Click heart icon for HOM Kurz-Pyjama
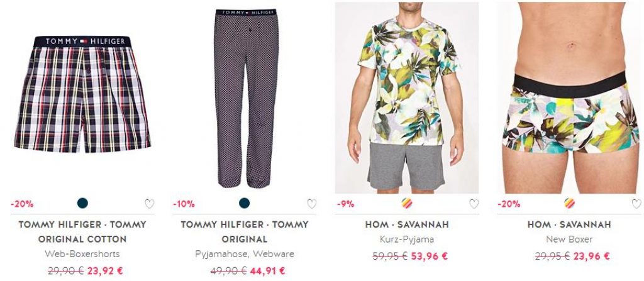Image resolution: width=644 pixels, height=281 pixels. point(474,204)
